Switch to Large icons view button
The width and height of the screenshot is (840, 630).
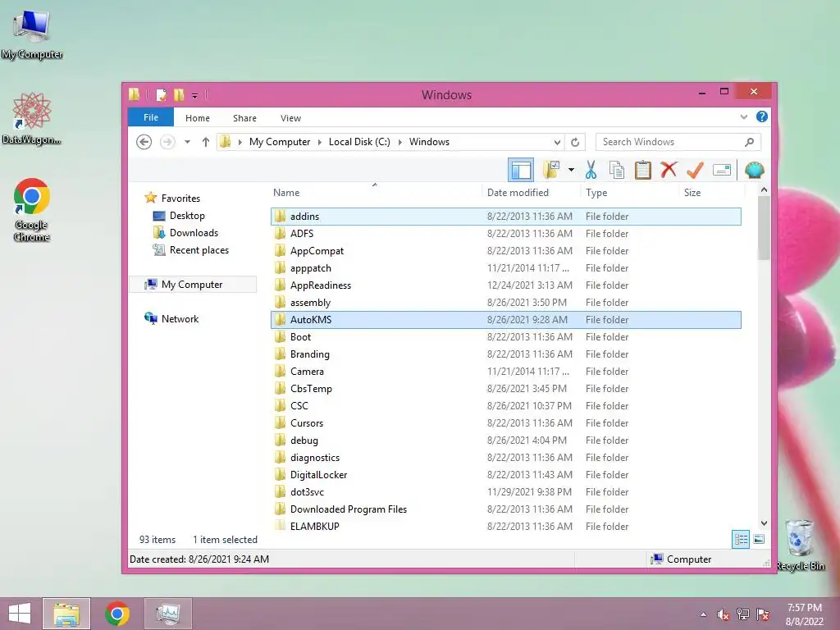coord(759,539)
